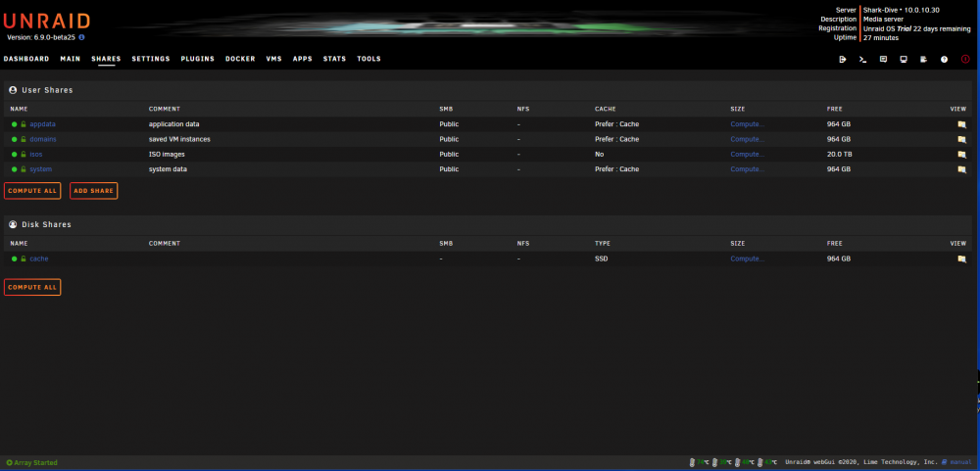This screenshot has width=980, height=471.
Task: Click the green lock icon next to system
Action: pyautogui.click(x=24, y=168)
